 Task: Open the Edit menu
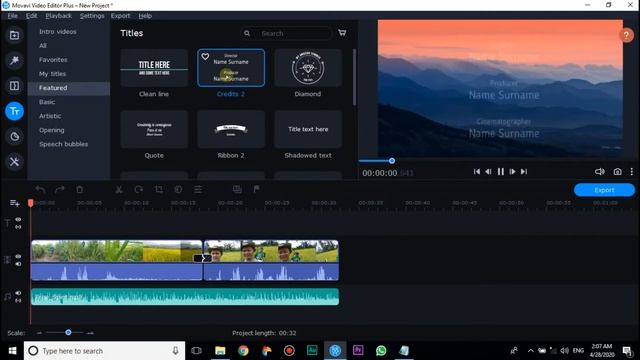(31, 16)
